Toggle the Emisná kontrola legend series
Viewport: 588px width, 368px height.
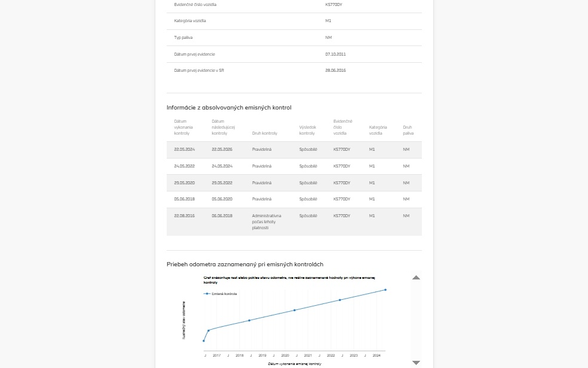coord(222,294)
